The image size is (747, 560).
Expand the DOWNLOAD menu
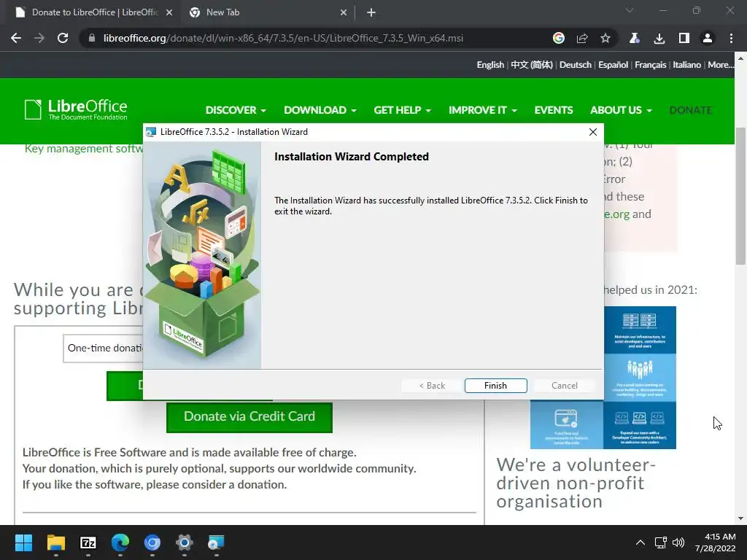pyautogui.click(x=320, y=110)
